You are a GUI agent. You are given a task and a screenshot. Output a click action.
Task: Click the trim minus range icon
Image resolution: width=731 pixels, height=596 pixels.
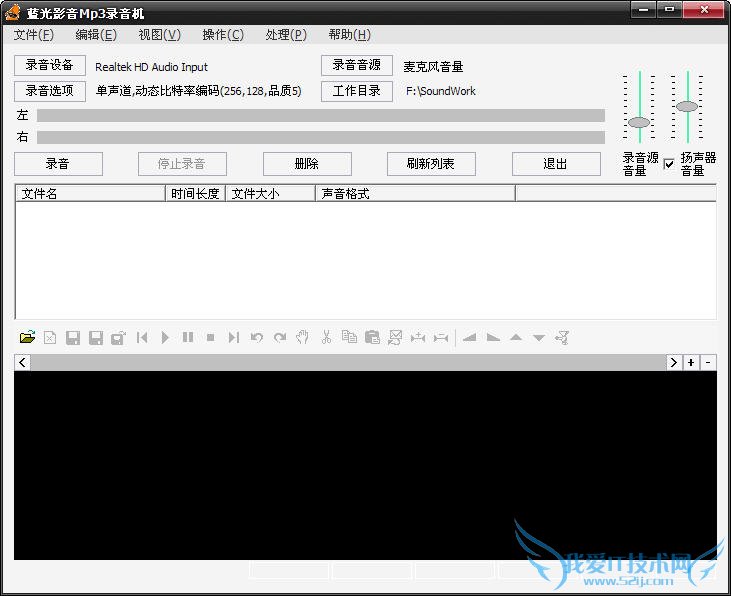tap(441, 337)
